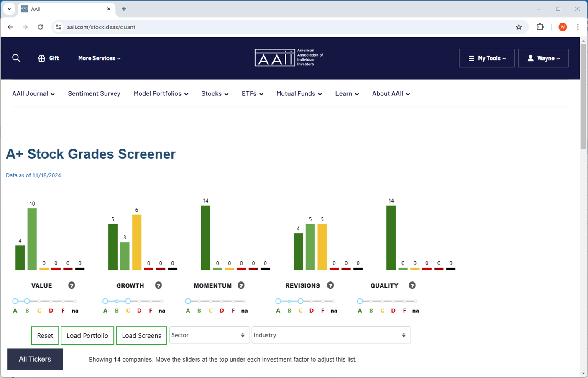Expand the Sector dropdown
This screenshot has width=588, height=378.
(210, 335)
